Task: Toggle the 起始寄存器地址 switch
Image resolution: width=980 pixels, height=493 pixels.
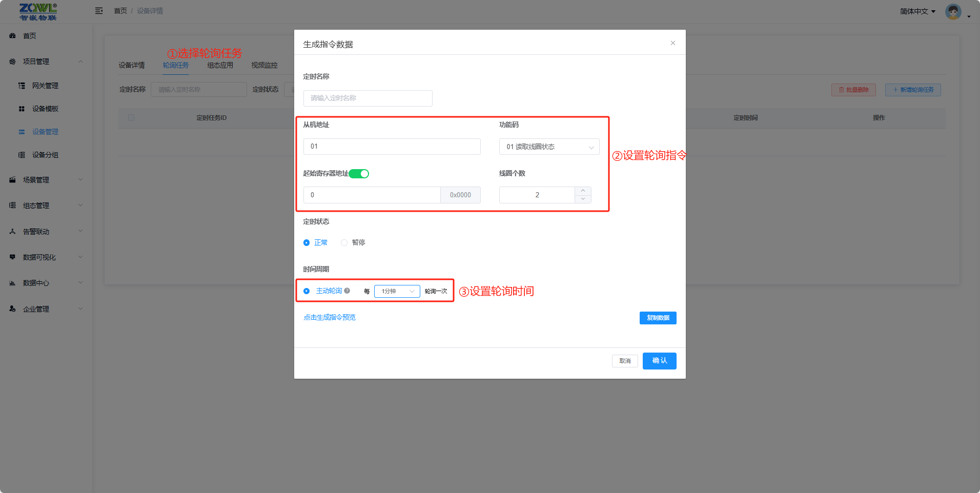Action: pyautogui.click(x=359, y=174)
